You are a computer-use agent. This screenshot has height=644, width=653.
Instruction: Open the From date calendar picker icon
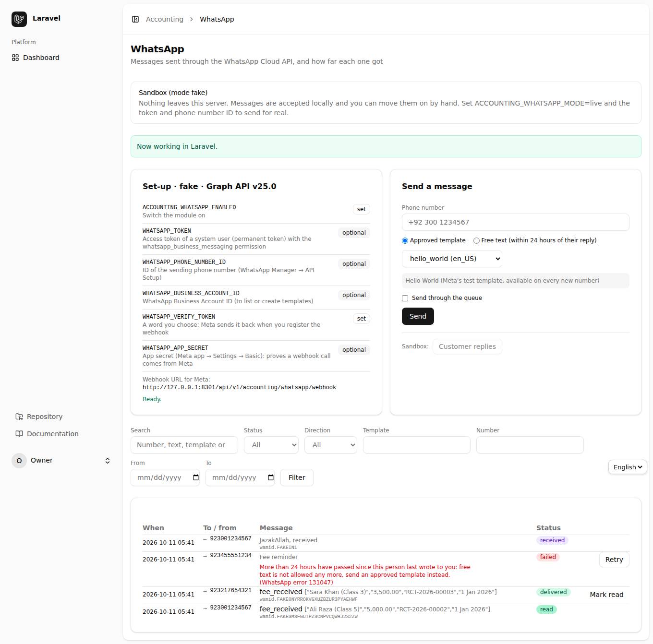tap(196, 477)
